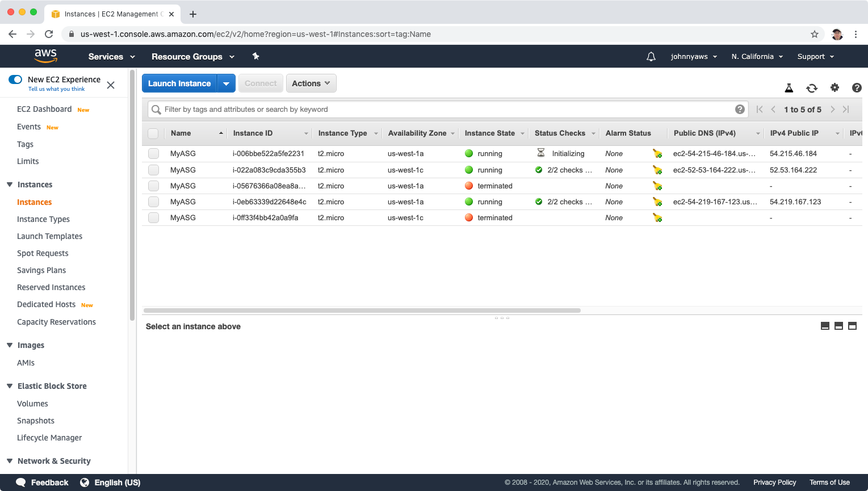The height and width of the screenshot is (491, 868).
Task: Open the Privacy Policy link
Action: point(774,482)
